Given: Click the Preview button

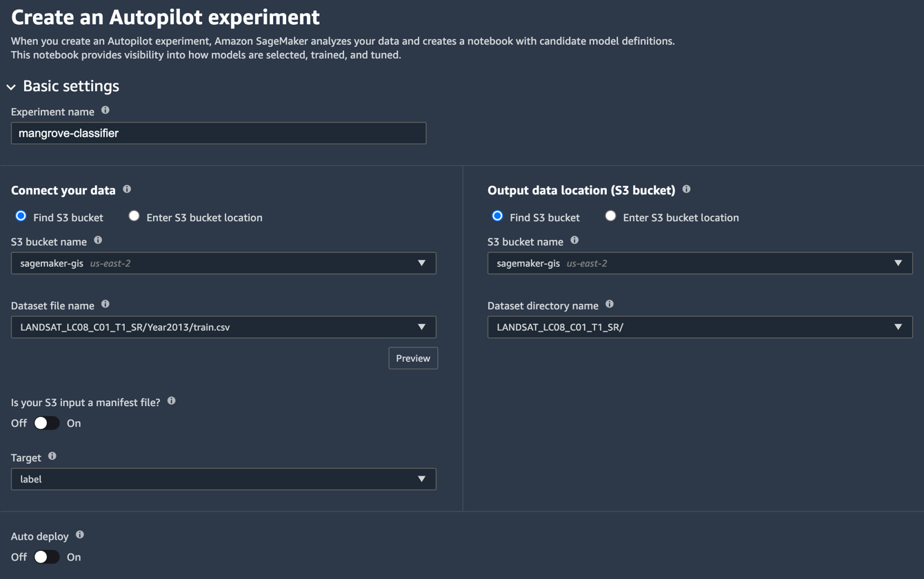Looking at the screenshot, I should [413, 358].
